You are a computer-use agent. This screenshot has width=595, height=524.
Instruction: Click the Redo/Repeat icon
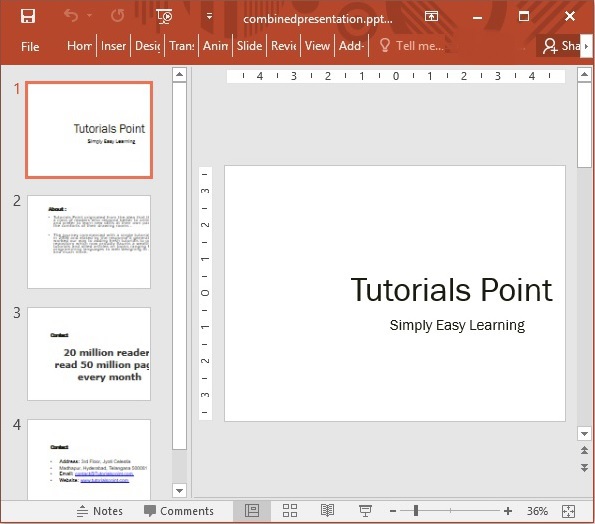point(118,16)
